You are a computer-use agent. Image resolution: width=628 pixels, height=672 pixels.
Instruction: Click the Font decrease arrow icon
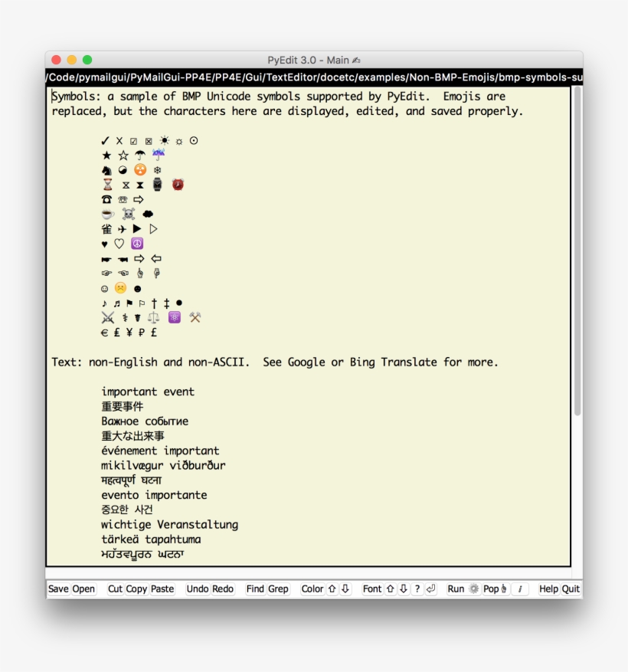point(402,588)
